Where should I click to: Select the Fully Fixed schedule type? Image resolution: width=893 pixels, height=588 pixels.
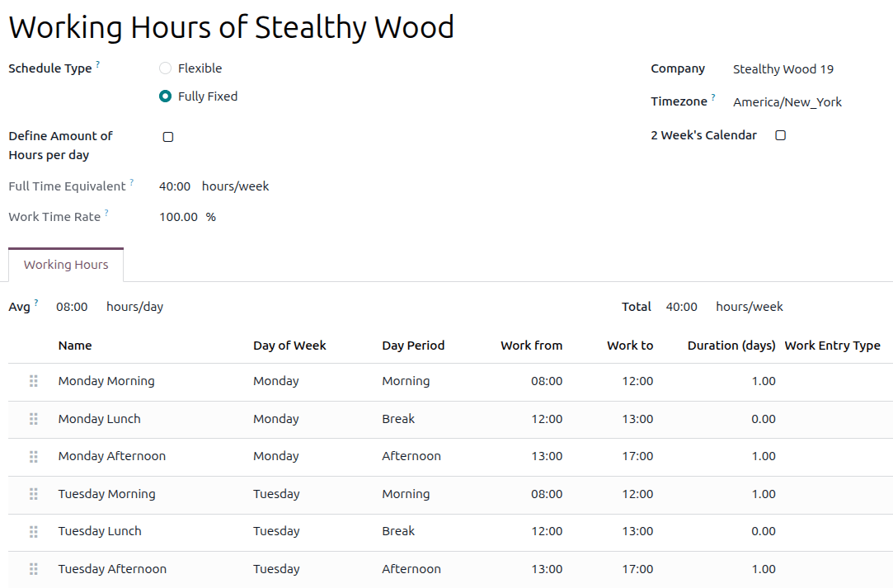point(165,96)
